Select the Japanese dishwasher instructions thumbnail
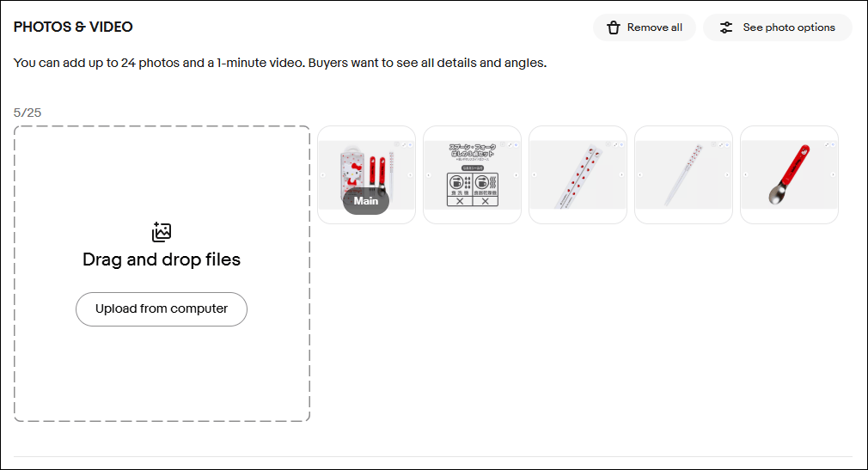Viewport: 868px width, 470px height. pyautogui.click(x=472, y=174)
